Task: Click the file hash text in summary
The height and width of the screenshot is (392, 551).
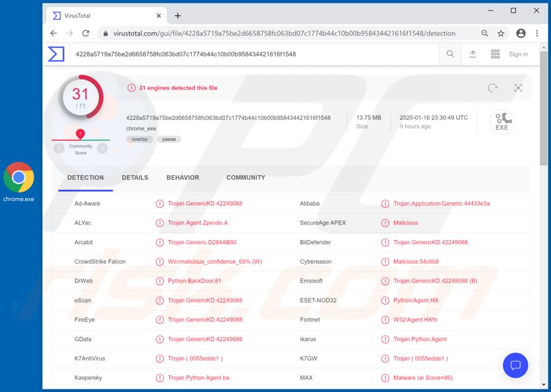Action: pos(228,118)
